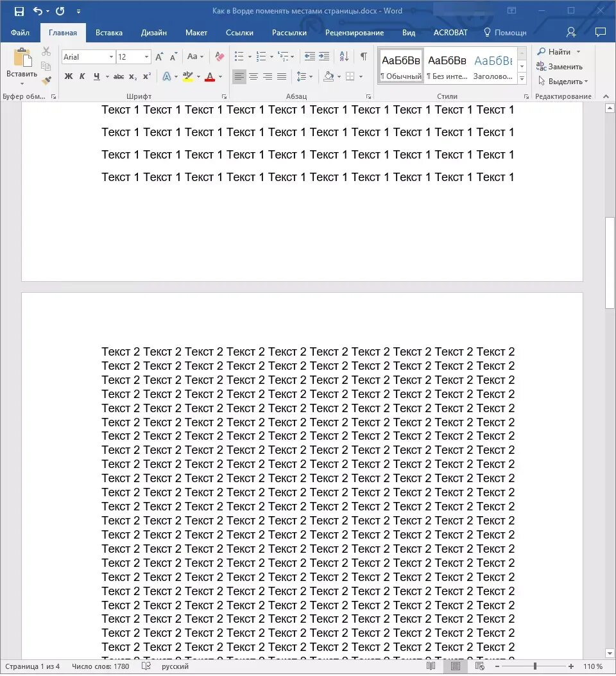This screenshot has width=616, height=676.
Task: Toggle underline Ч formatting
Action: (96, 76)
